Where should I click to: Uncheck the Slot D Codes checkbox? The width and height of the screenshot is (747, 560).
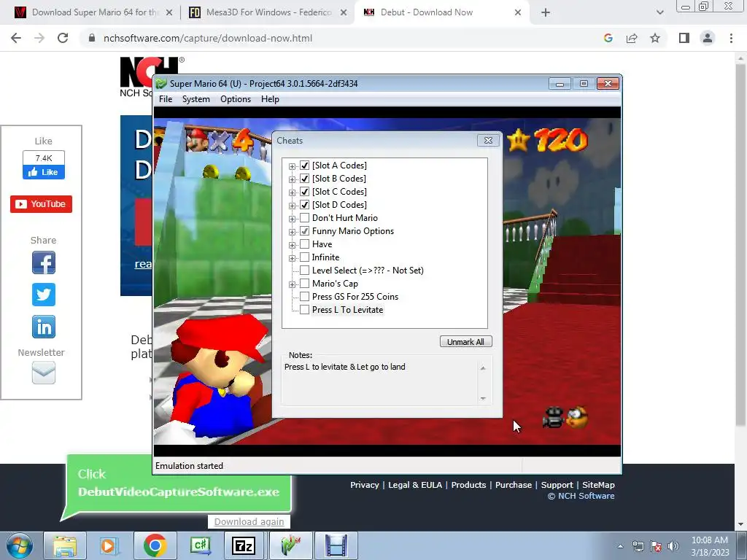click(x=304, y=205)
